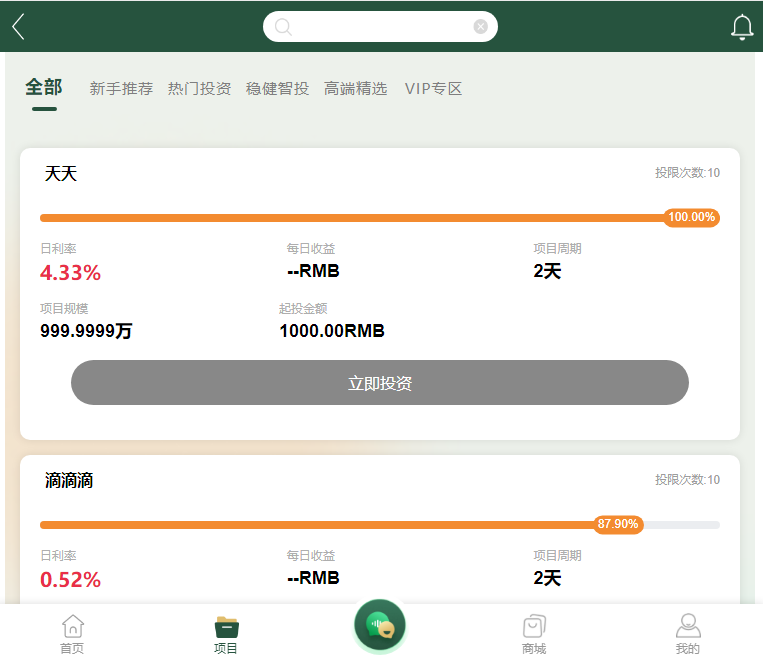
Task: Click 投限次数:10 on 天天 card
Action: coord(687,173)
